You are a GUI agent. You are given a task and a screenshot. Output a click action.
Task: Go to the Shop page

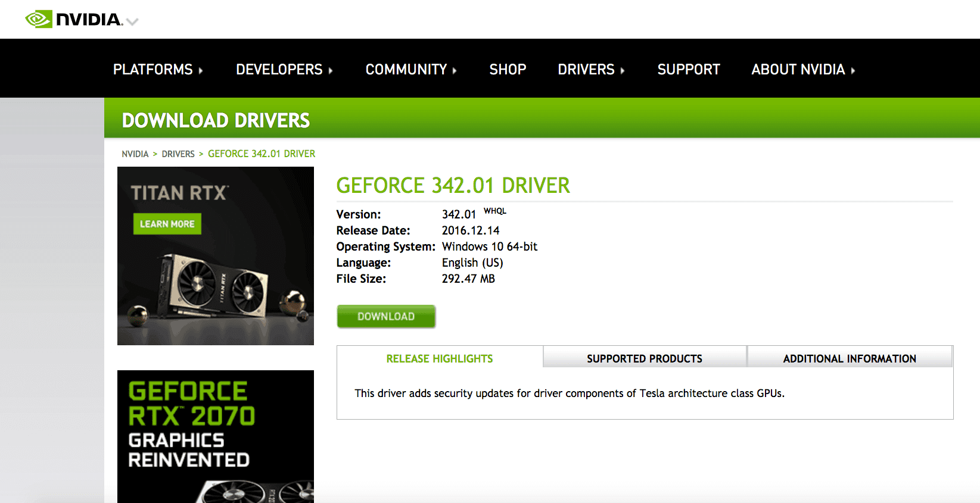point(508,70)
